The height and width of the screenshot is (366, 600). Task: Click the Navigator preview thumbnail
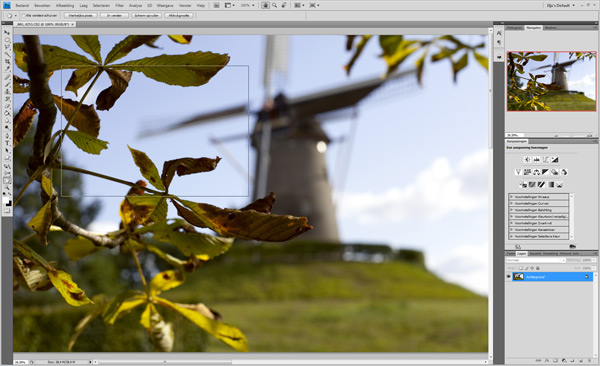[x=551, y=81]
